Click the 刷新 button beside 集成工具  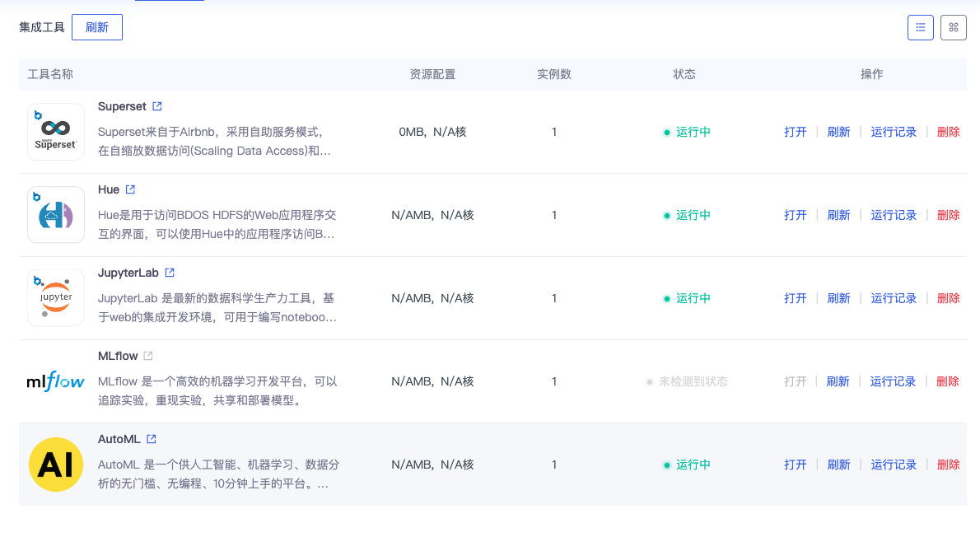click(97, 27)
